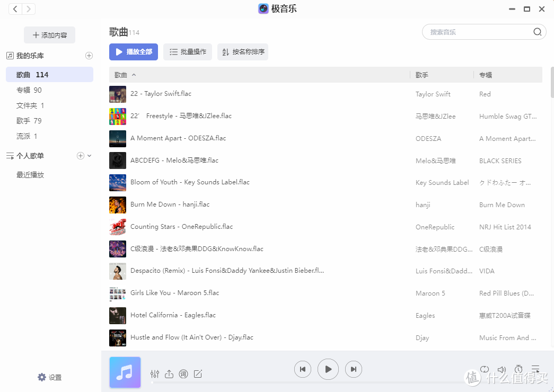Open the play queue list icon

[x=535, y=369]
